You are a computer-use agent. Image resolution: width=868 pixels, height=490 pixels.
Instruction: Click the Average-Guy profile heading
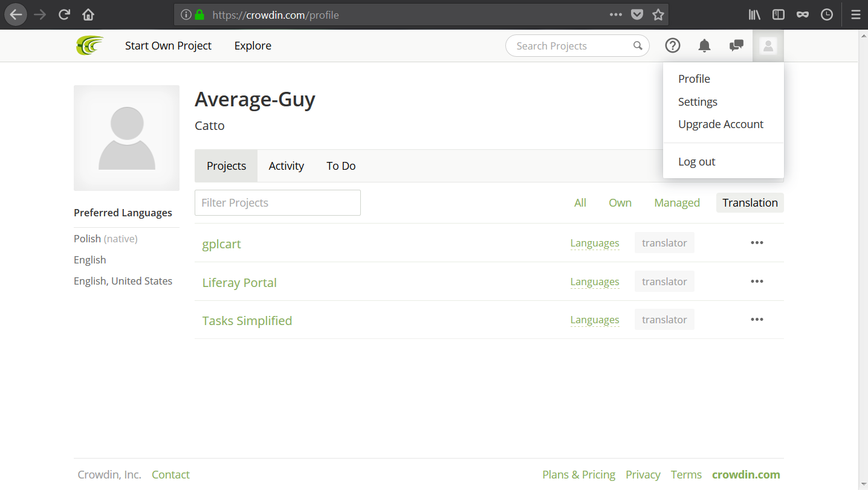(255, 100)
